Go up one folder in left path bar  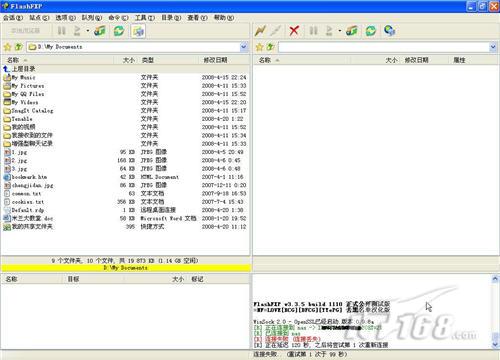pos(19,47)
